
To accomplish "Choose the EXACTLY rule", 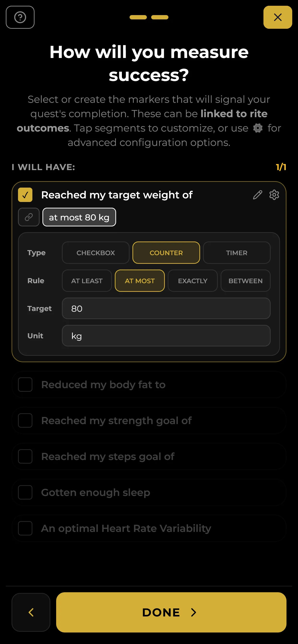I will click(193, 281).
